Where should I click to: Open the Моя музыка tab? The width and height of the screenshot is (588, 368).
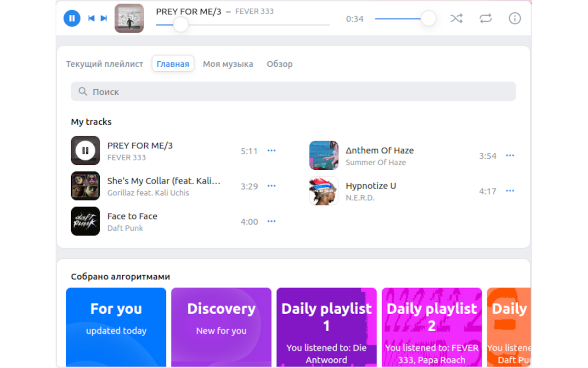228,64
